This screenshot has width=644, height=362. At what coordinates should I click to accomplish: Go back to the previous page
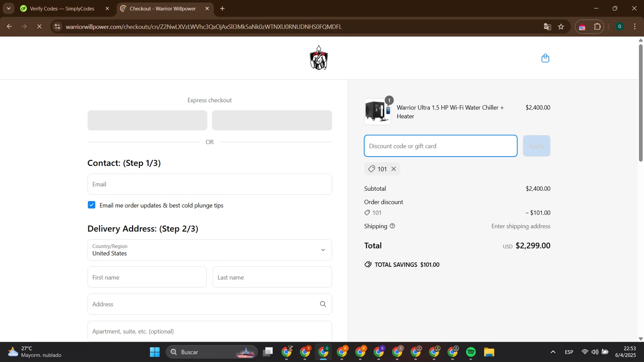click(9, 27)
